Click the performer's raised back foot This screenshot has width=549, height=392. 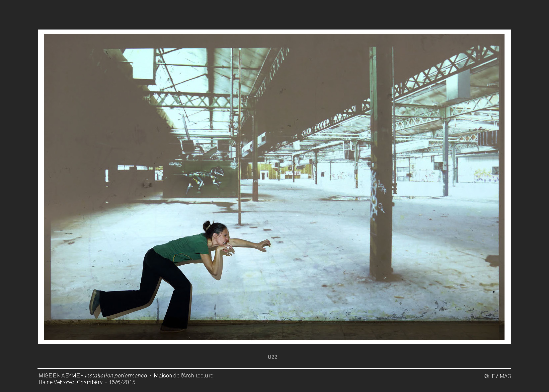click(x=94, y=302)
